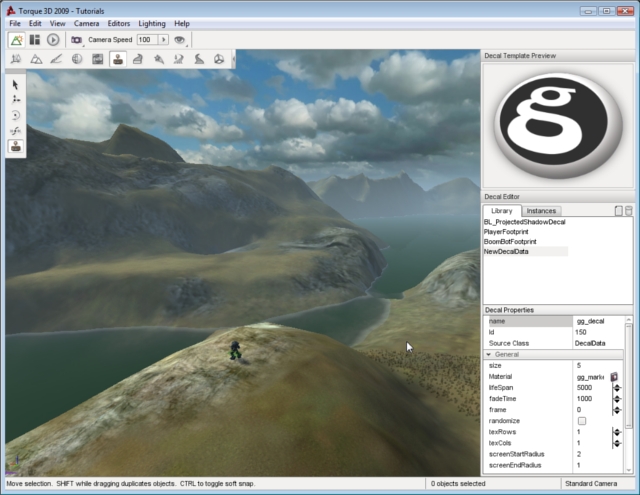Open the Camera Speed arrow popup
Viewport: 640px width, 495px height.
click(163, 40)
